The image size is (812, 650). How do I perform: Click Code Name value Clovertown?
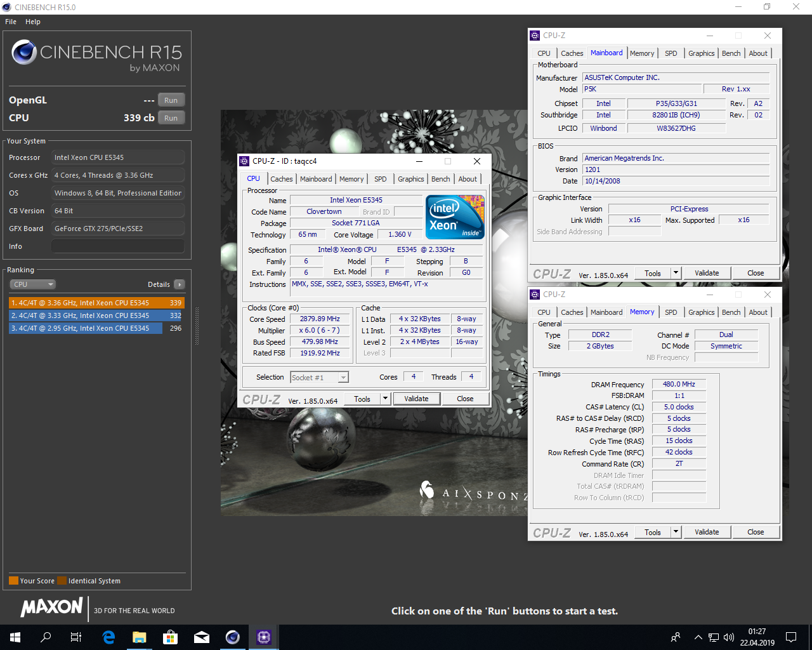324,211
